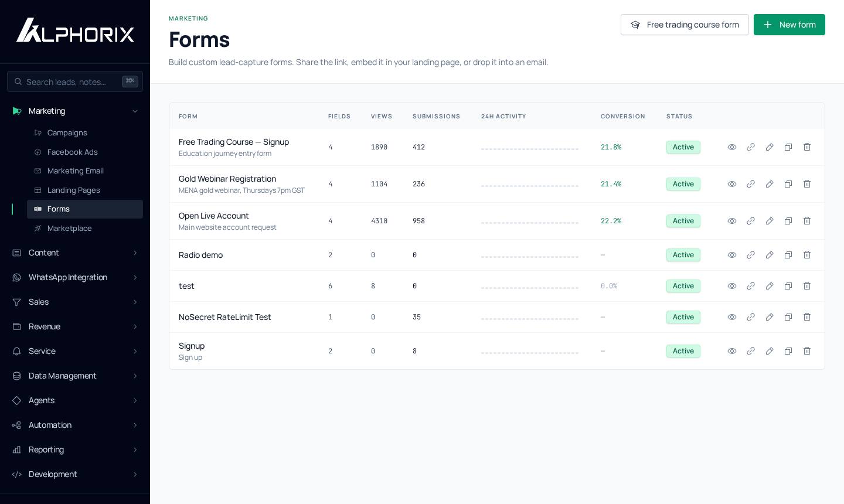844x504 pixels.
Task: Duplicate the Open Live Account form
Action: (788, 221)
